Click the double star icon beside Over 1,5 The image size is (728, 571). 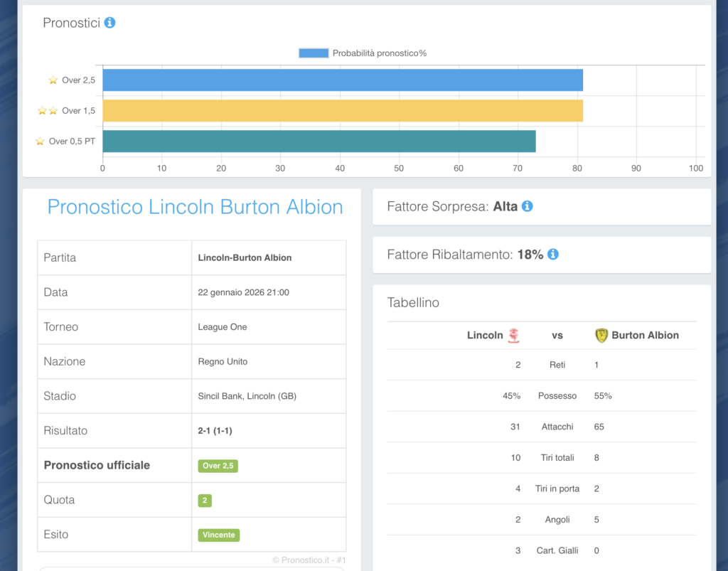48,111
